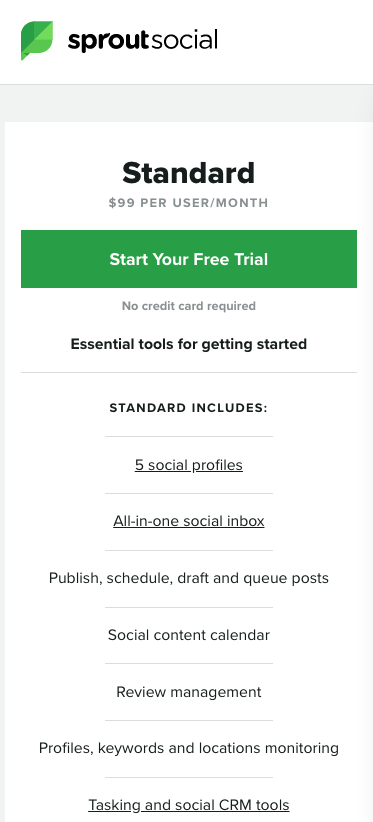Click the Standard plan heading
The width and height of the screenshot is (373, 822).
click(189, 174)
